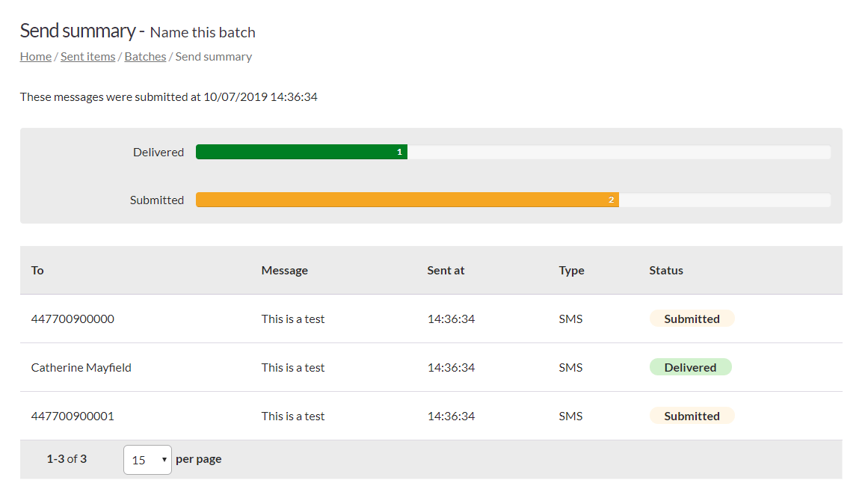Click the Delivered status badge for Catherine Mayfield
The image size is (868, 495).
690,366
